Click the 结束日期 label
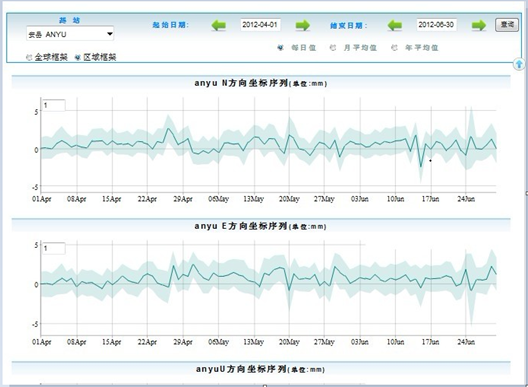The image size is (528, 387). point(349,26)
